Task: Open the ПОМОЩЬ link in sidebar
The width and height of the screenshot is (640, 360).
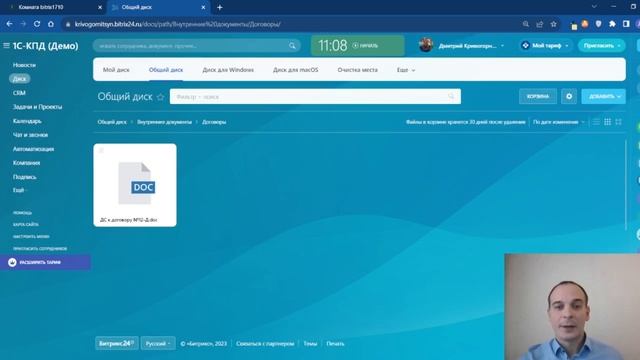Action: coord(22,213)
